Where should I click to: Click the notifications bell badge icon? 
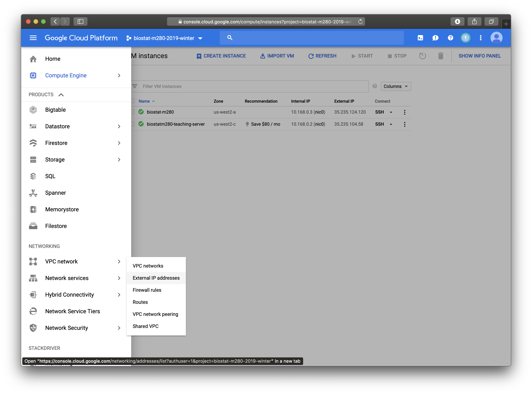465,38
